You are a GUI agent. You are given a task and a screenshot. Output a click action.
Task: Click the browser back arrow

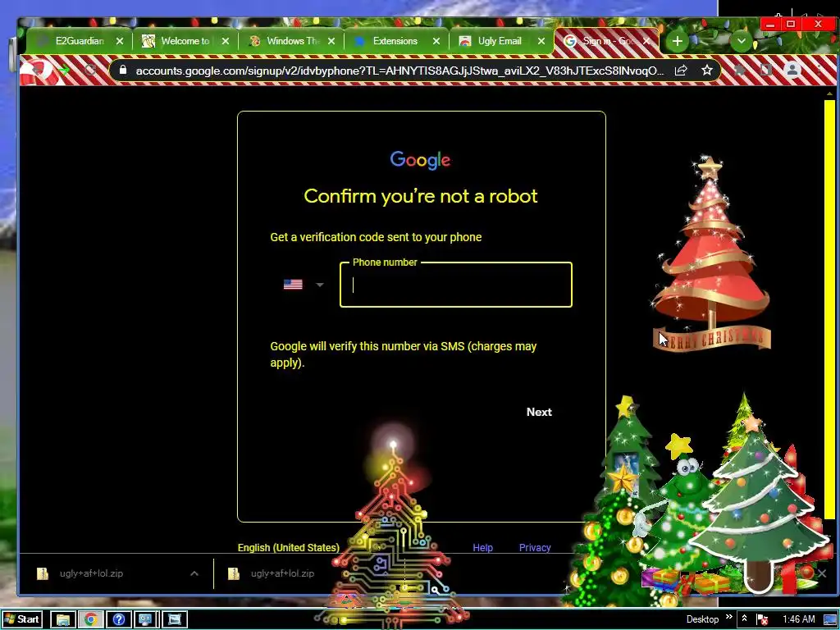click(x=36, y=71)
